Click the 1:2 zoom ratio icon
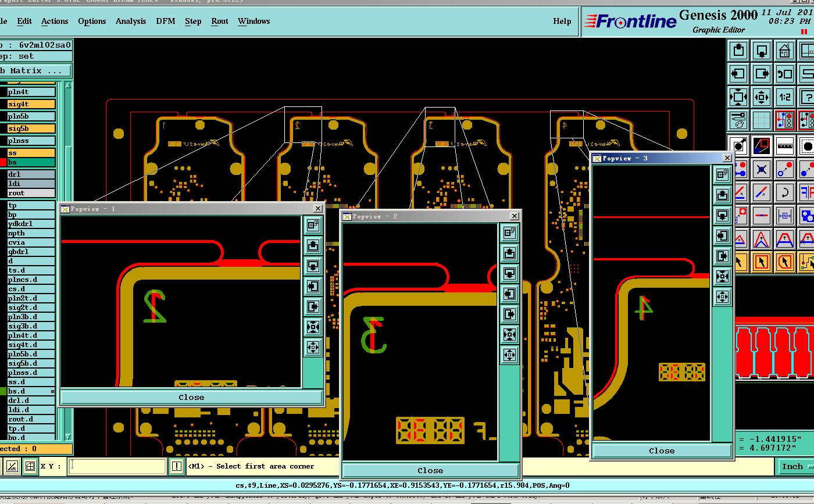 click(785, 97)
